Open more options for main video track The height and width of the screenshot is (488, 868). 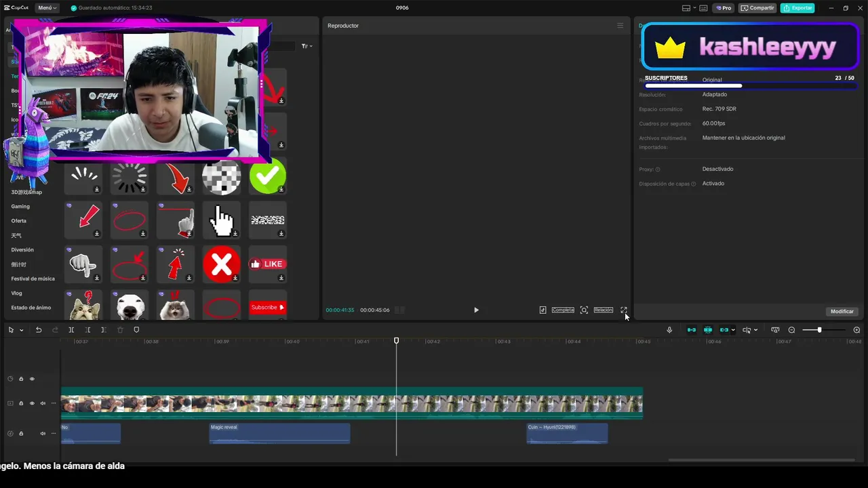(x=54, y=403)
